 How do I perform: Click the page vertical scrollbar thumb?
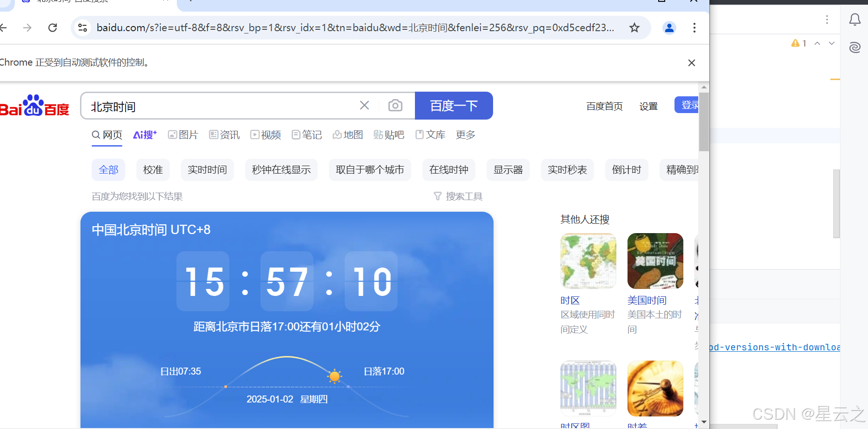[x=704, y=121]
